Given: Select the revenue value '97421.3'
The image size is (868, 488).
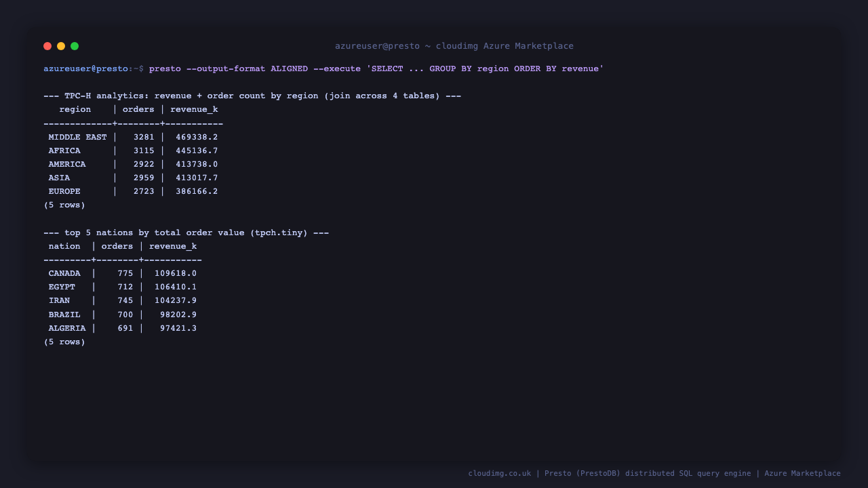Looking at the screenshot, I should [178, 328].
